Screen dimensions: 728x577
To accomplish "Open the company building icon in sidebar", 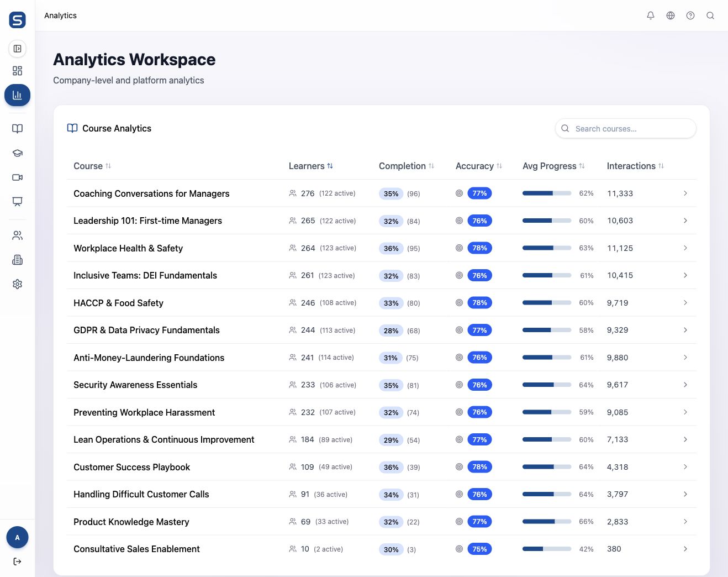I will (x=17, y=260).
